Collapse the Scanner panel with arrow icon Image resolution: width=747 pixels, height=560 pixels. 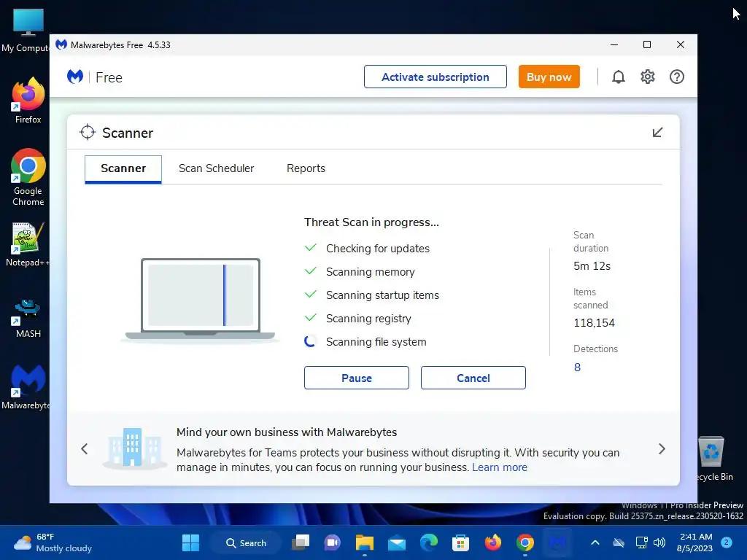click(x=657, y=133)
